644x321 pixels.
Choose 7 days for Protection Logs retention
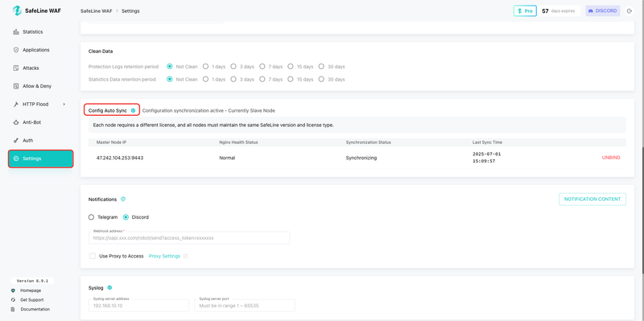click(x=262, y=67)
